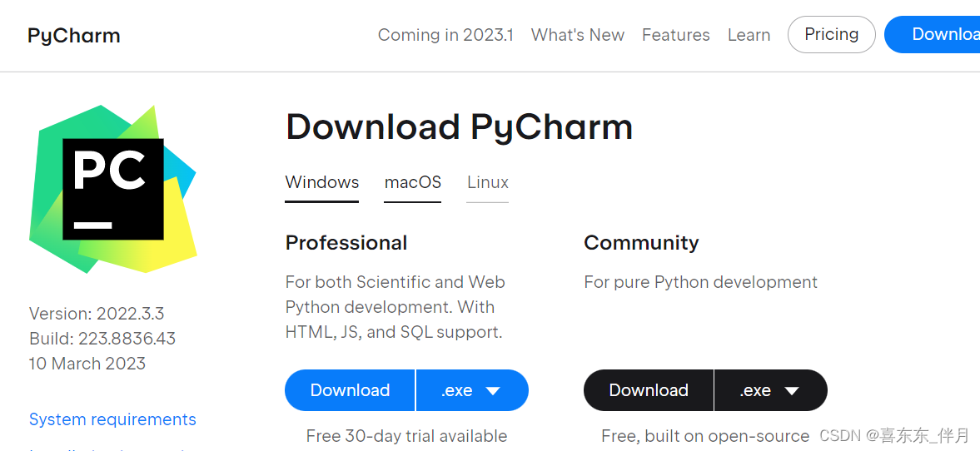This screenshot has height=451, width=980.
Task: Click the For pure Python development text
Action: tap(700, 282)
